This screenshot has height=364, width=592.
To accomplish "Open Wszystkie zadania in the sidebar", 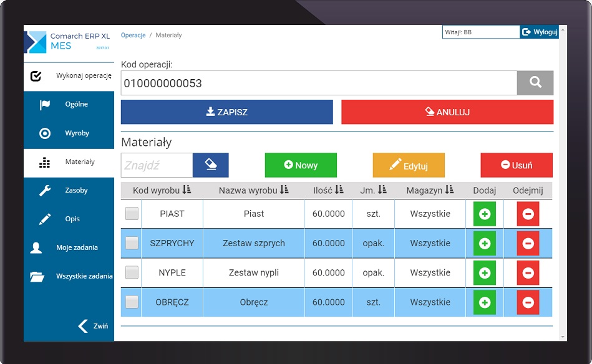I will [69, 277].
